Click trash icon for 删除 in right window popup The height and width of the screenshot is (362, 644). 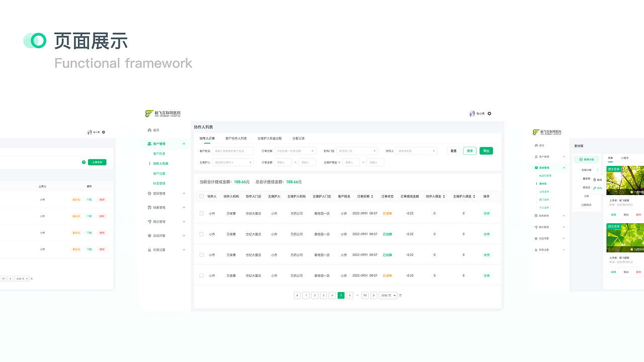(x=595, y=179)
